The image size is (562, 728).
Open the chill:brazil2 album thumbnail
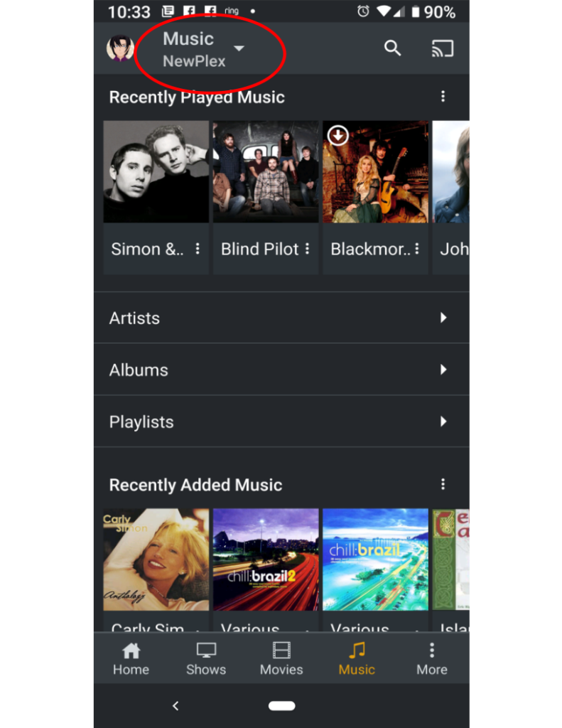pos(266,560)
